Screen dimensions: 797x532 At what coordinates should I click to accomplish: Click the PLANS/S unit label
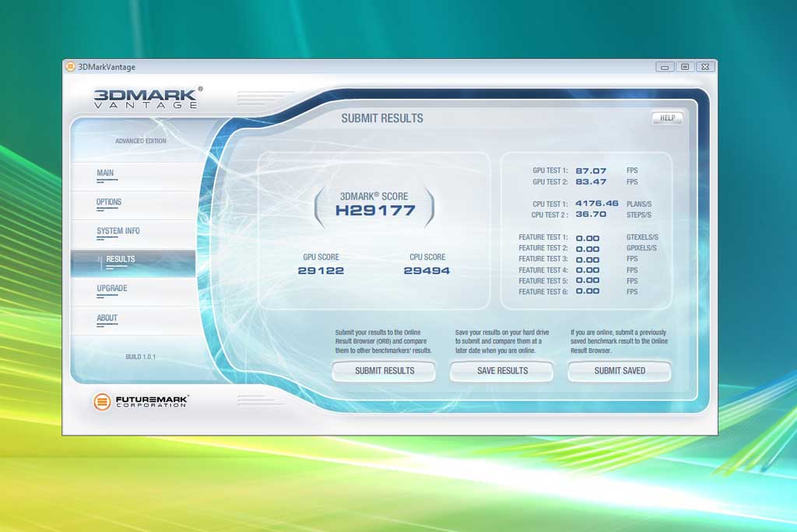(x=639, y=204)
